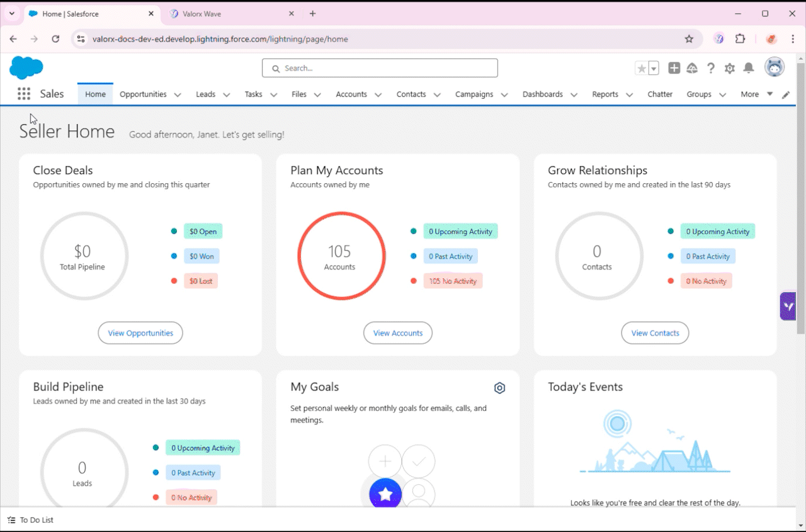
Task: Open the Campaigns tab
Action: click(474, 94)
